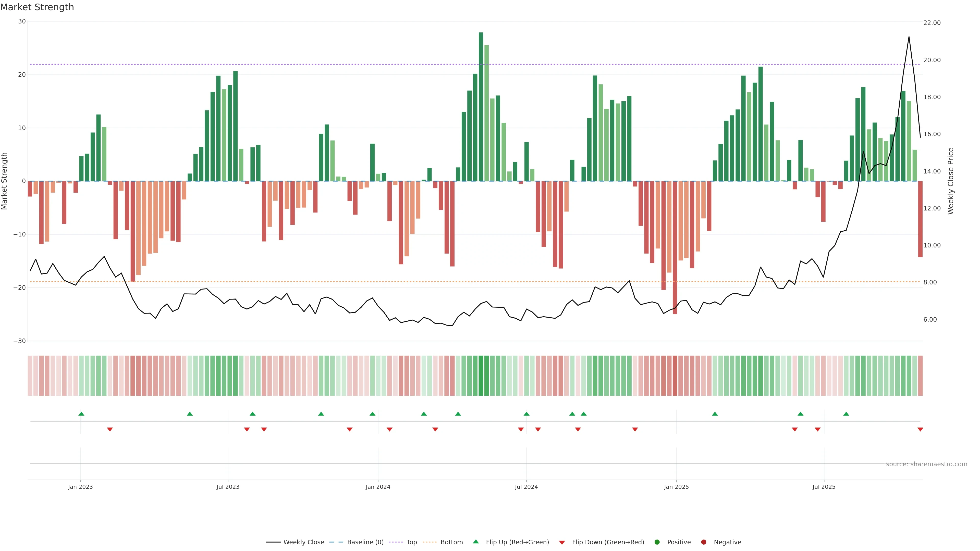Screen dimensions: 980x551
Task: Click the Market Strength chart title
Action: [37, 7]
